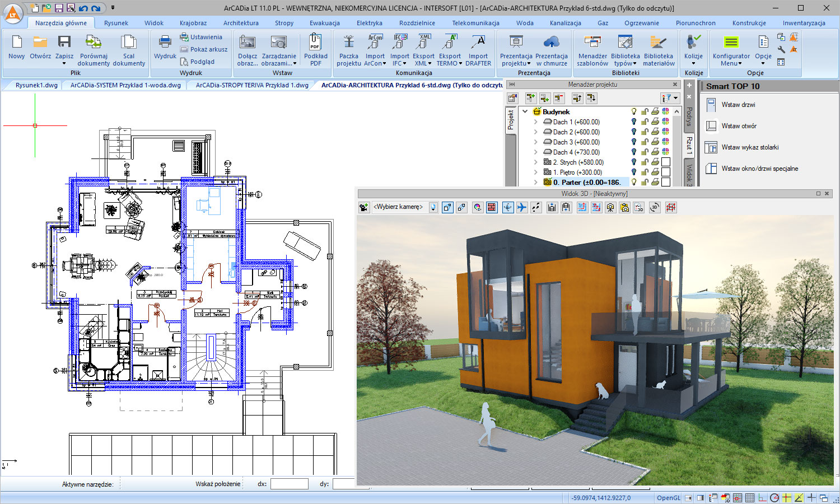Click the Paczka projektu icon
The height and width of the screenshot is (504, 840).
(x=348, y=43)
